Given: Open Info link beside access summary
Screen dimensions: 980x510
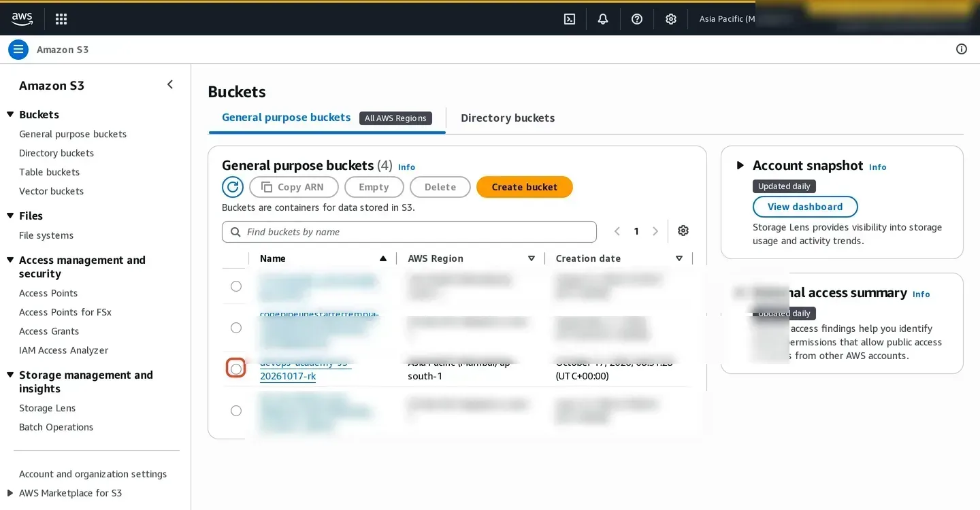Looking at the screenshot, I should click(x=921, y=294).
